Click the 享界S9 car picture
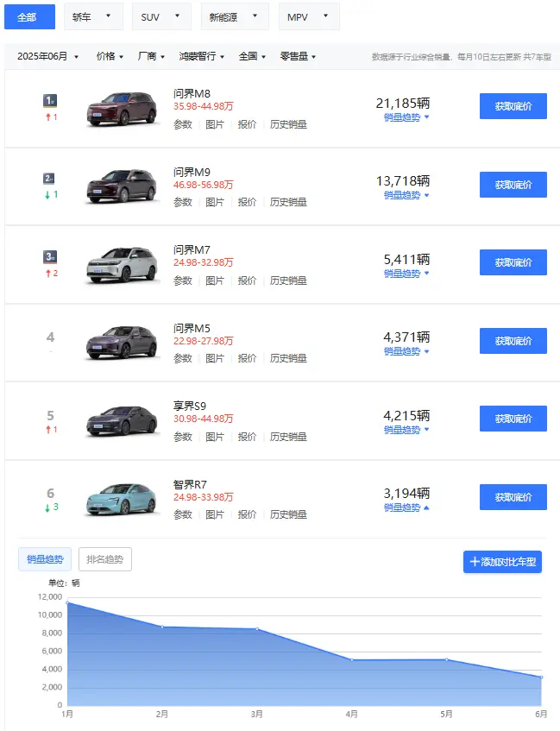This screenshot has width=560, height=731. tap(122, 421)
